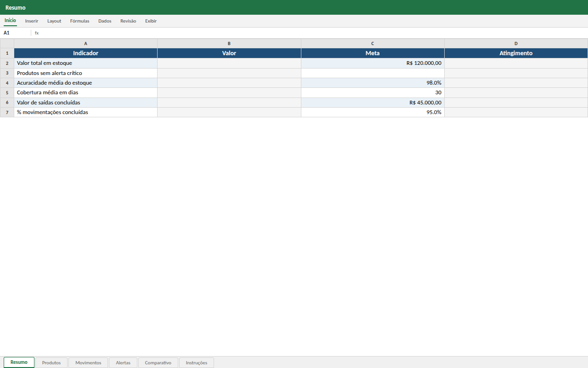Image resolution: width=588 pixels, height=368 pixels.
Task: Open the Fórmulas ribbon tab
Action: tap(79, 21)
